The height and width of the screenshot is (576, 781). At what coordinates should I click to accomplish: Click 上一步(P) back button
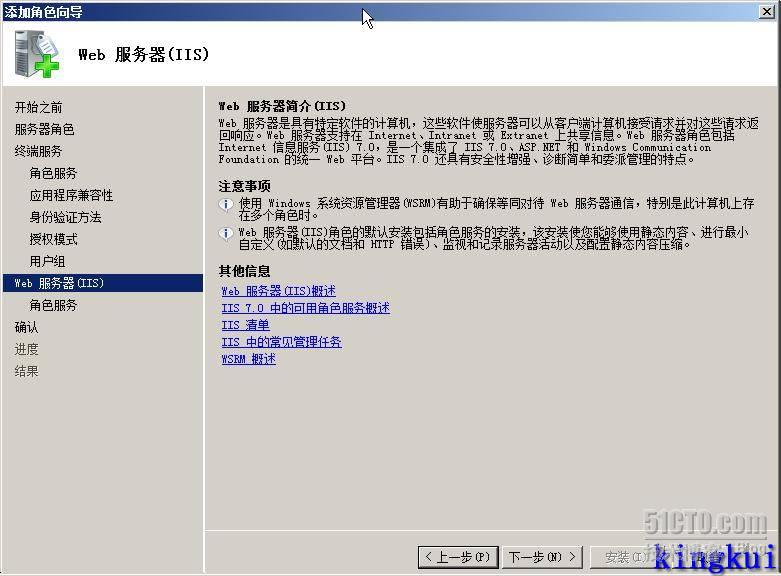(x=458, y=557)
